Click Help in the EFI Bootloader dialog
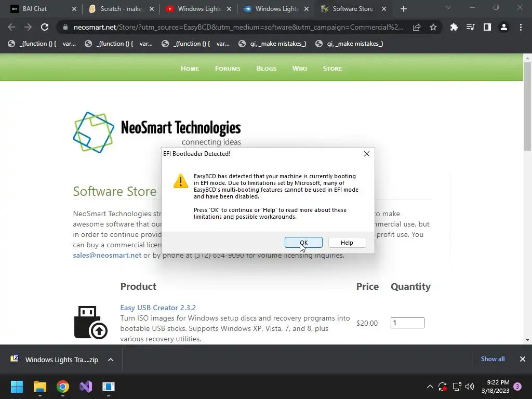This screenshot has height=399, width=532. [347, 242]
